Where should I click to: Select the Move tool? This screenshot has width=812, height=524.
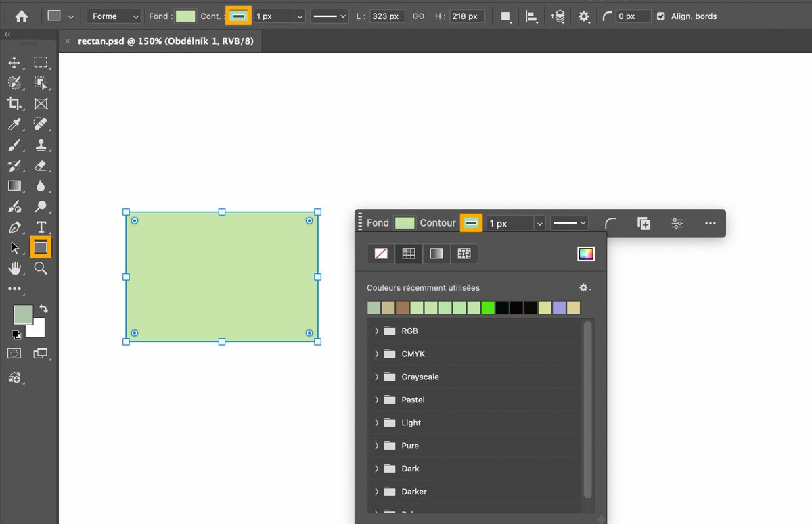pyautogui.click(x=15, y=62)
